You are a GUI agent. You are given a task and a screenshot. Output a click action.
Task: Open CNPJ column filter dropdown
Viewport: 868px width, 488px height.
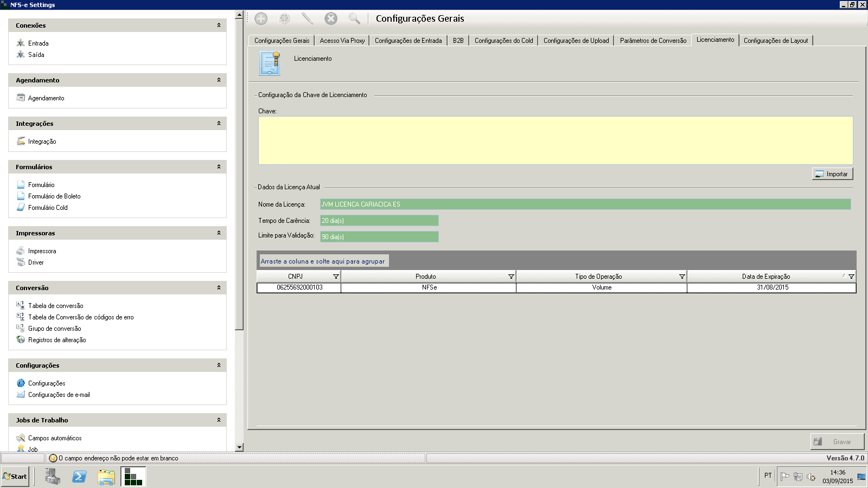pyautogui.click(x=336, y=277)
